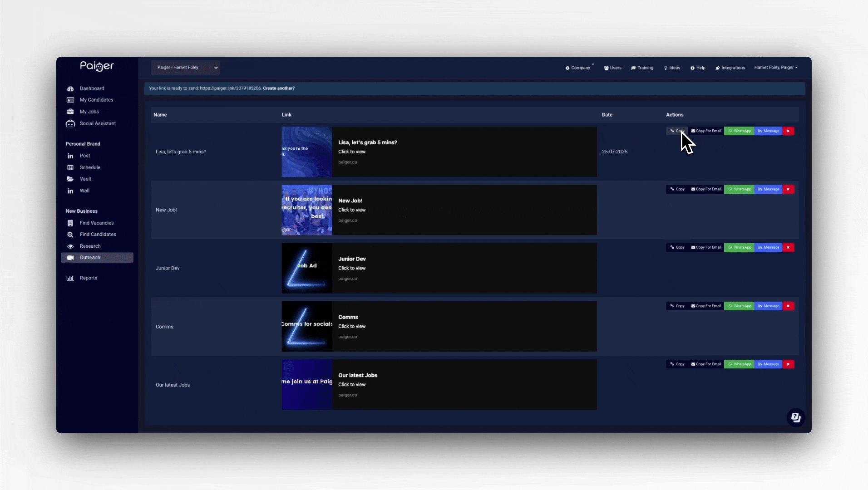Send Junior Dev as LinkedIn Message
This screenshot has height=490, width=868.
[x=768, y=247]
